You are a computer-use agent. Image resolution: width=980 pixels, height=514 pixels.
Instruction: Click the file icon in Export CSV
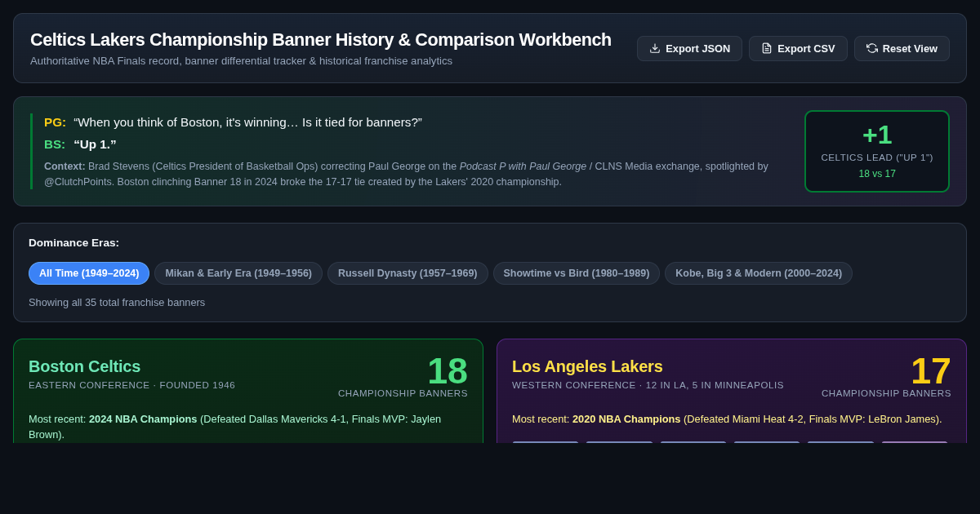[767, 48]
